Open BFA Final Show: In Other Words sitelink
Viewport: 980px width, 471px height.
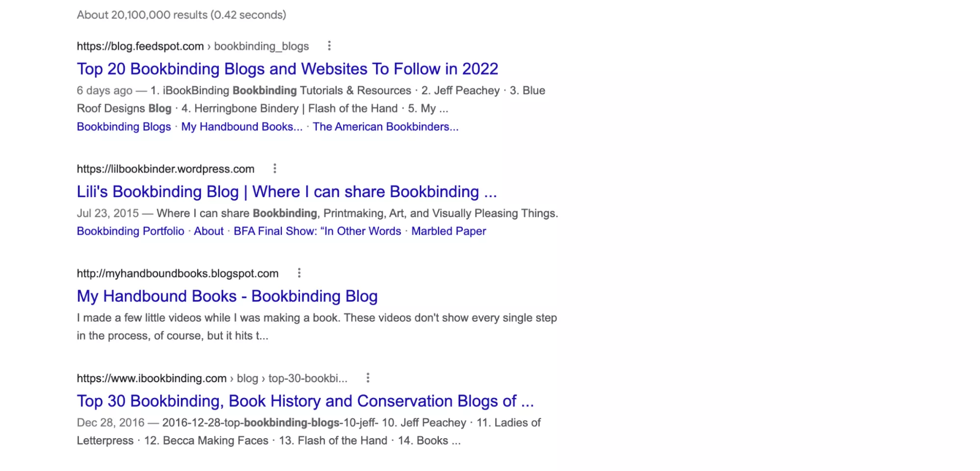click(317, 231)
